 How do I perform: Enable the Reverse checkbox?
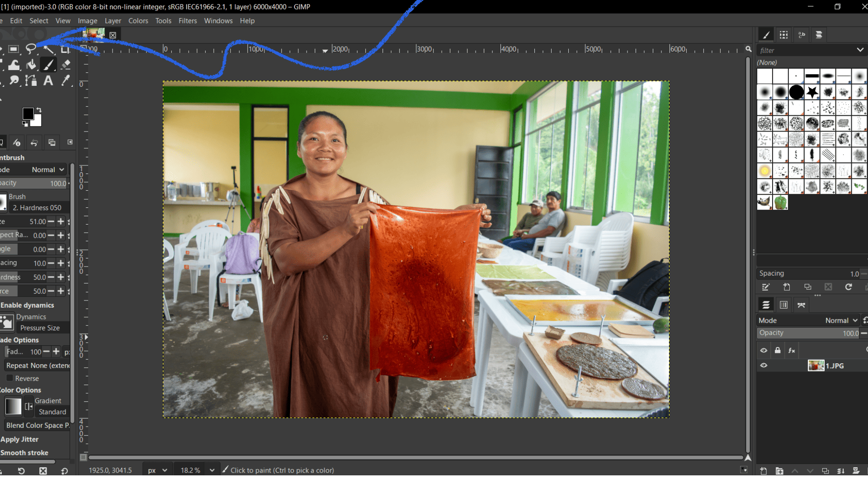click(x=9, y=378)
